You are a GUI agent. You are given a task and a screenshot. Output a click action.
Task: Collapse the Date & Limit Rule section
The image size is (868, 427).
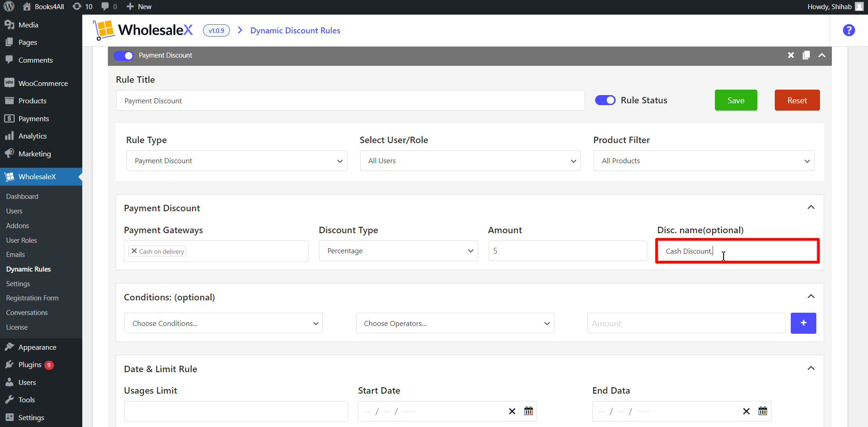coord(811,368)
